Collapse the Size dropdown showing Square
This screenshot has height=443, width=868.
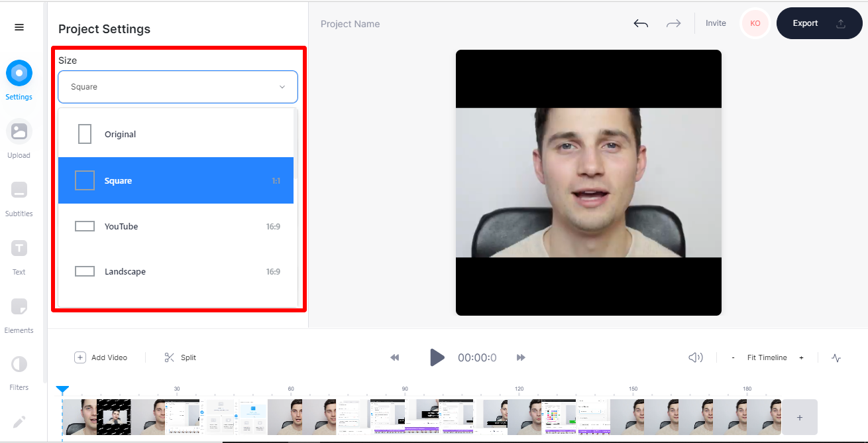tap(178, 87)
